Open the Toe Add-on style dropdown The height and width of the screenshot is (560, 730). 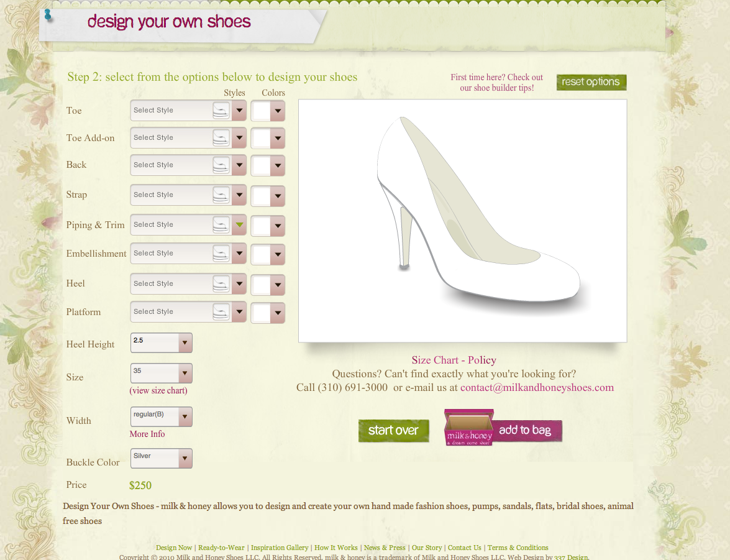click(x=239, y=138)
